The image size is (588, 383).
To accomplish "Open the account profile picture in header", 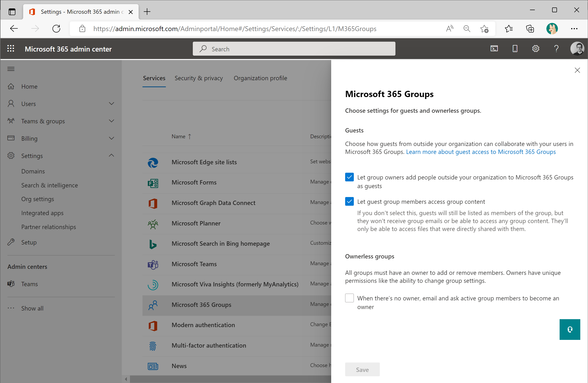I will [x=577, y=49].
